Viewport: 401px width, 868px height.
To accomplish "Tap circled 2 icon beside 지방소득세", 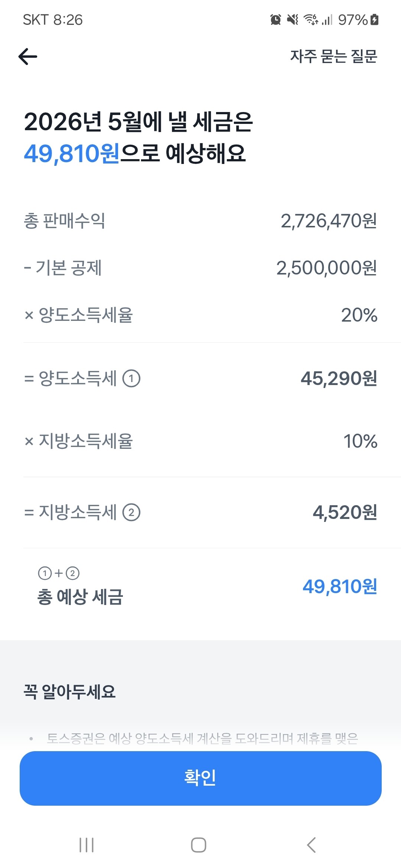I will 131,513.
